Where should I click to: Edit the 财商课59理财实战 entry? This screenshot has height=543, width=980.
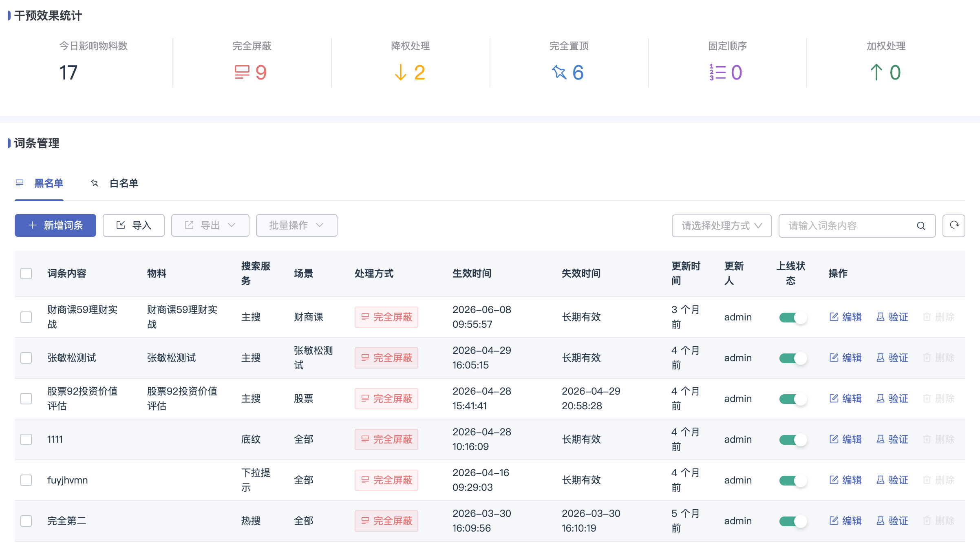coord(845,317)
